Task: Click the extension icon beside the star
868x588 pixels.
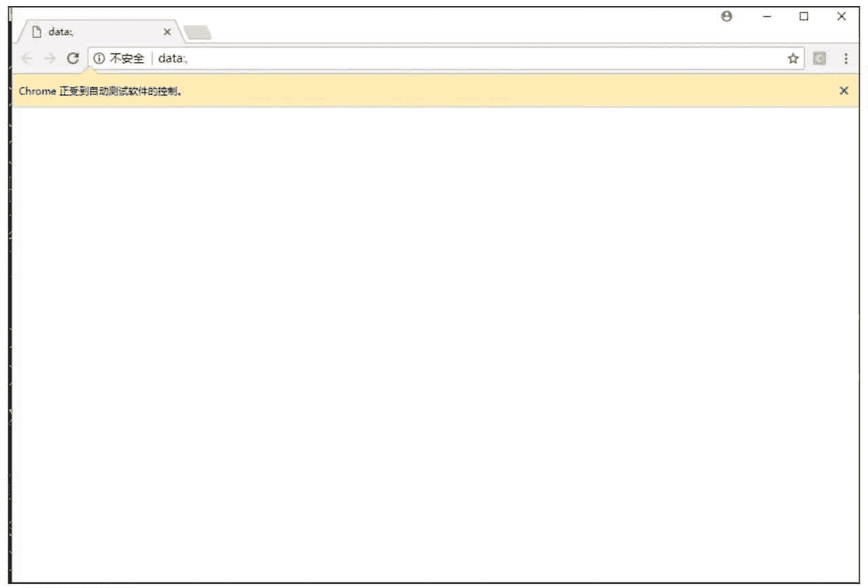Action: (819, 59)
